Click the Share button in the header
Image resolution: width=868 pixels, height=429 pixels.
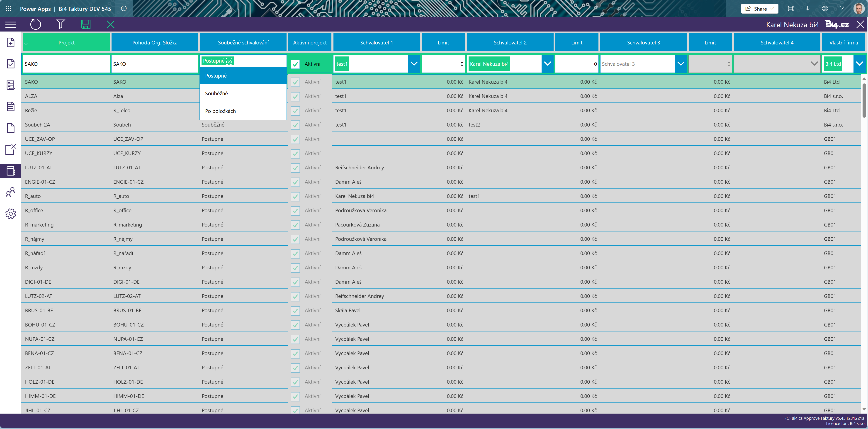759,9
